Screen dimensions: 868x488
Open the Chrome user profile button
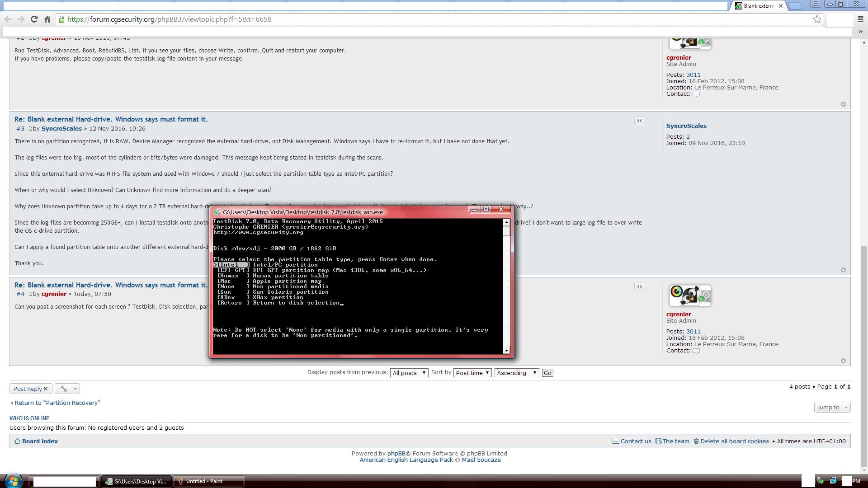coord(816,4)
